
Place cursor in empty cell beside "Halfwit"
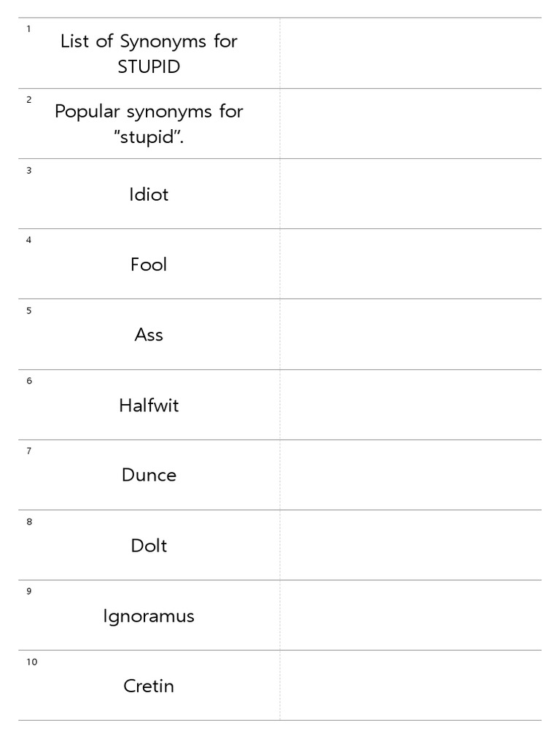point(411,405)
